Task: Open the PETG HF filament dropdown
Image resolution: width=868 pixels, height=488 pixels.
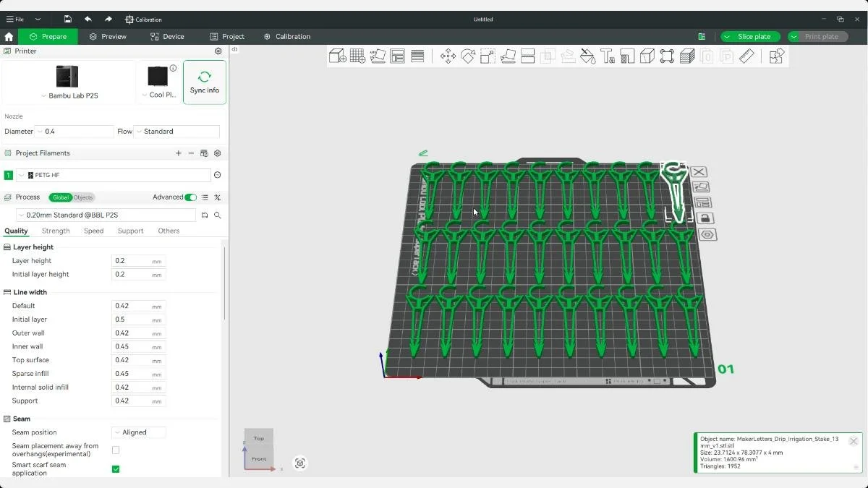Action: [113, 175]
